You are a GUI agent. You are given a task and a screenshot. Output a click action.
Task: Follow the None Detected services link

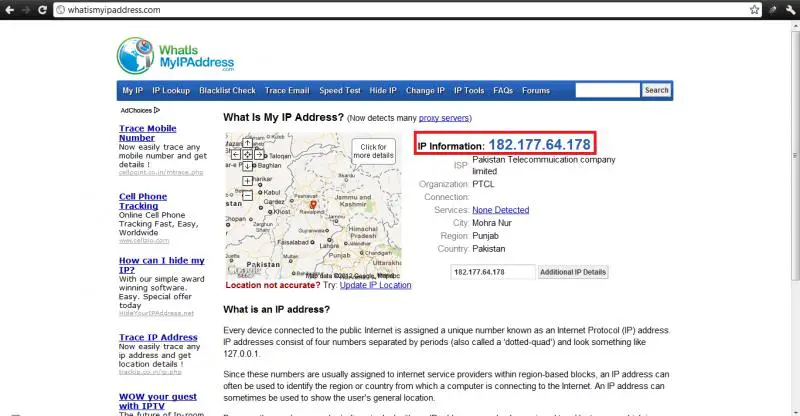click(501, 210)
